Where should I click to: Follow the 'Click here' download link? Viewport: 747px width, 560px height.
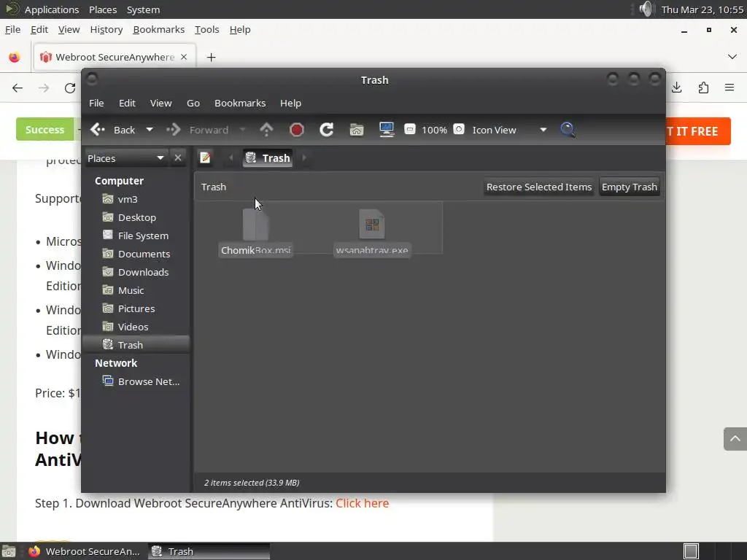[x=362, y=503]
